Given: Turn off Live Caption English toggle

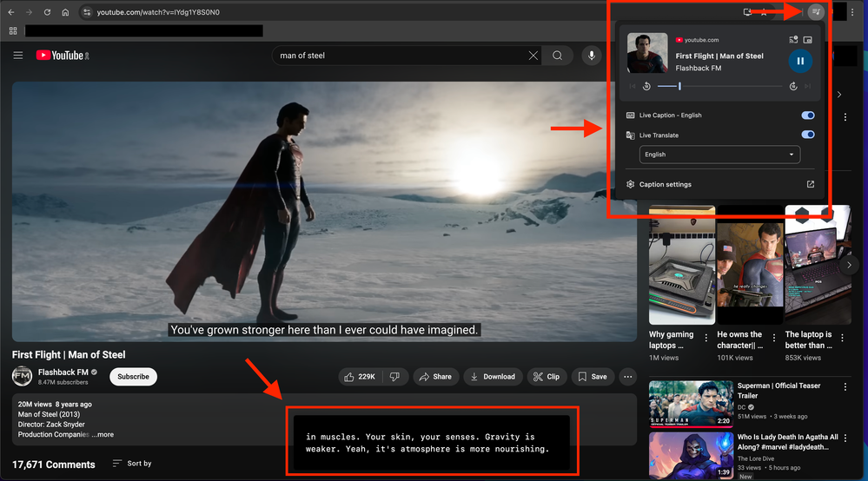Looking at the screenshot, I should [x=808, y=115].
